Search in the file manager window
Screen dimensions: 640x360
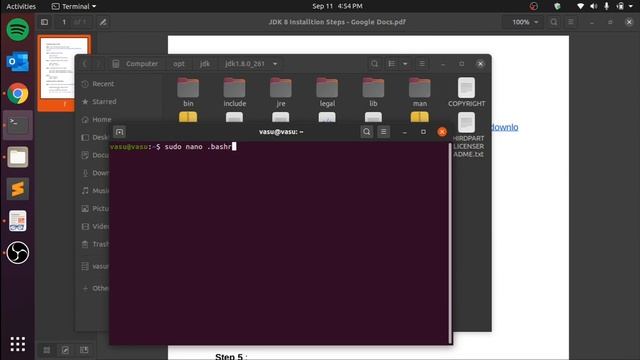[374, 64]
